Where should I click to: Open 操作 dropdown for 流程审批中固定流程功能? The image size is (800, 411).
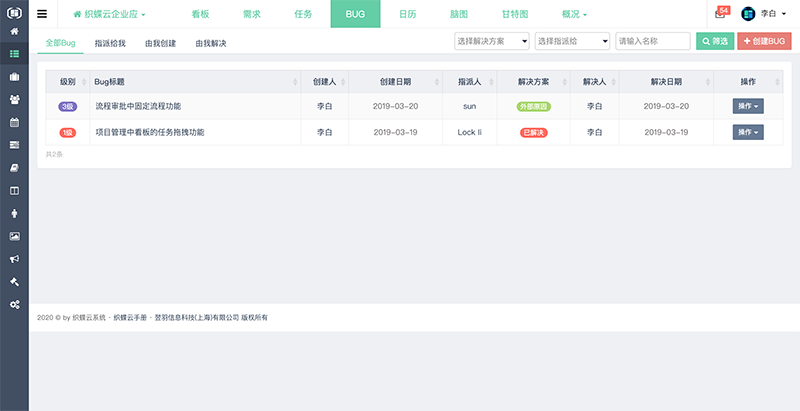coord(748,106)
